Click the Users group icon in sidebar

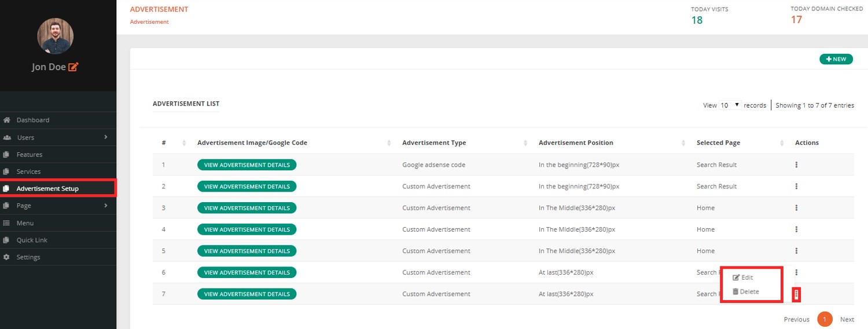point(7,138)
